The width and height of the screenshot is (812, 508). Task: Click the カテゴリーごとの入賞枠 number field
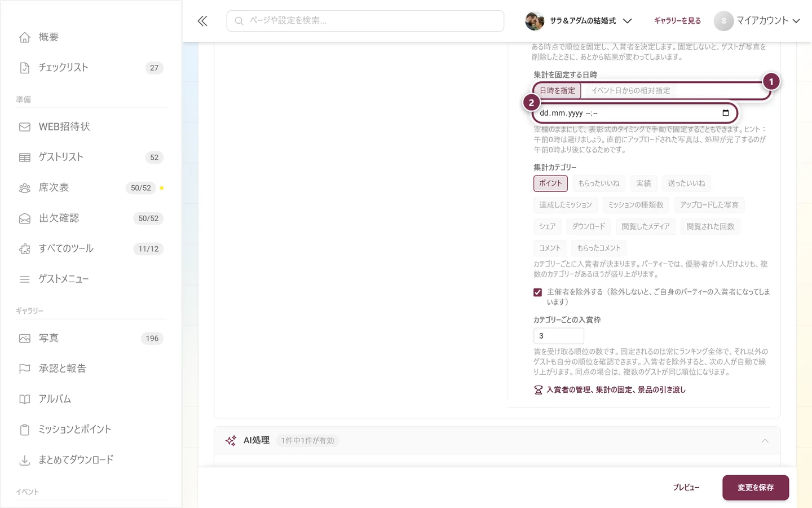pyautogui.click(x=559, y=336)
